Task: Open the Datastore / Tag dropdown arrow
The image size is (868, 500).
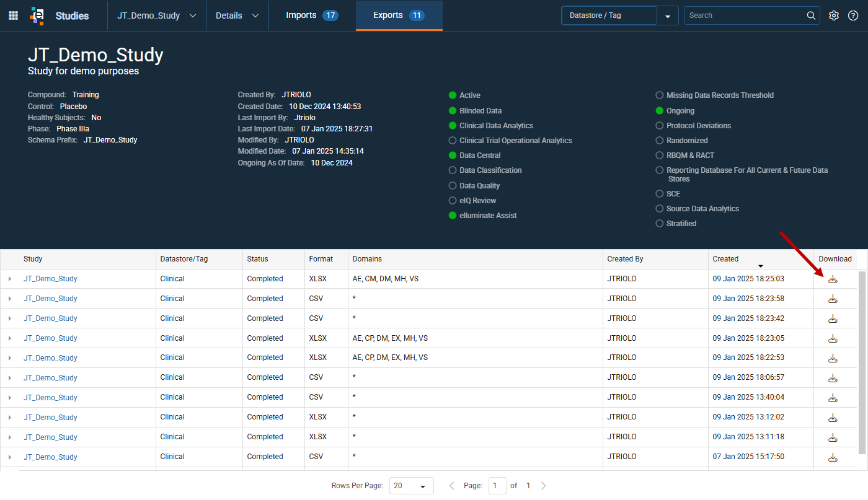Action: (x=668, y=16)
